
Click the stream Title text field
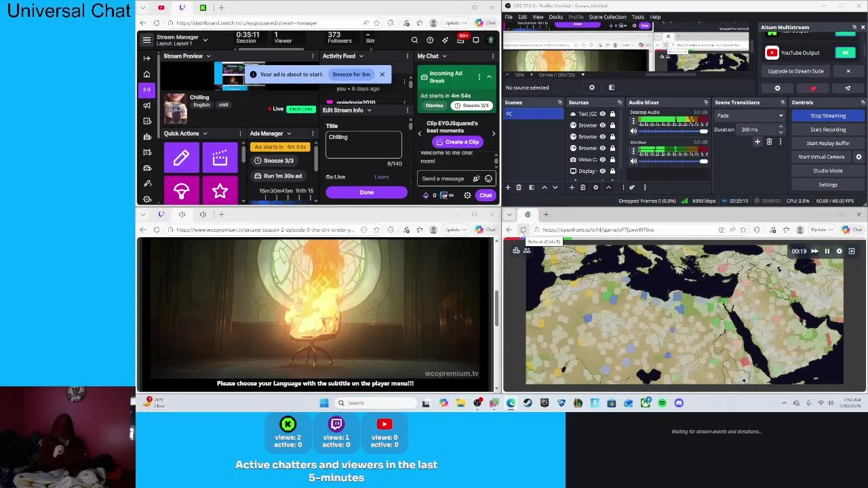363,144
